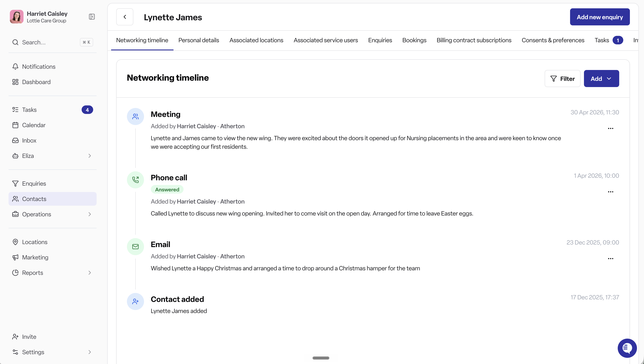The image size is (644, 364).
Task: Open the chat support bubble
Action: pyautogui.click(x=627, y=348)
